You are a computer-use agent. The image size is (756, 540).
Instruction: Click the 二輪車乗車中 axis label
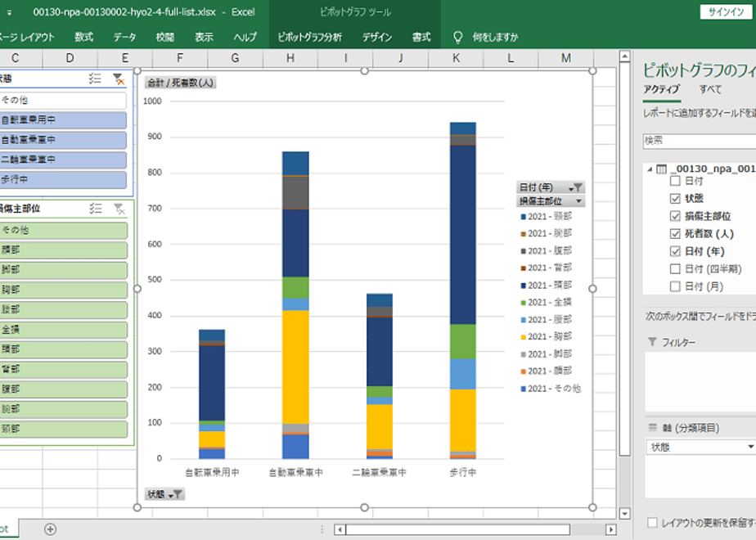click(379, 473)
